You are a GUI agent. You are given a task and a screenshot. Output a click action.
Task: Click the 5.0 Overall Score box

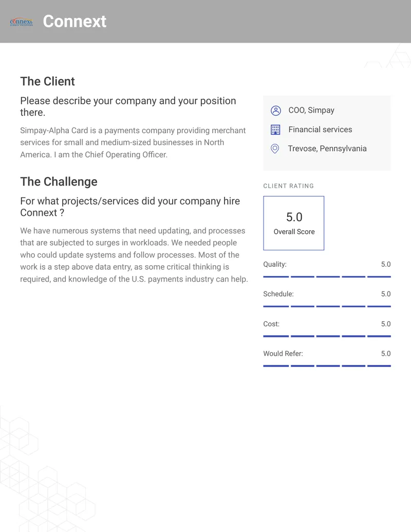click(294, 223)
